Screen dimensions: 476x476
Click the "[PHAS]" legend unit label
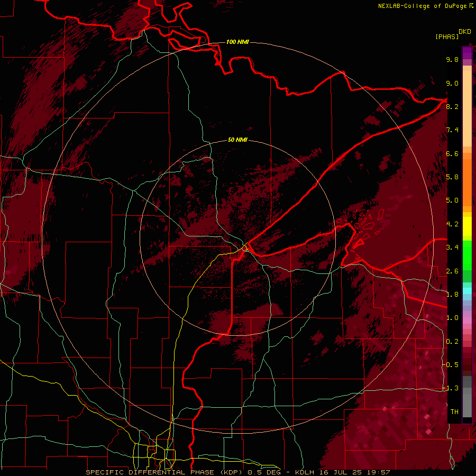(447, 36)
